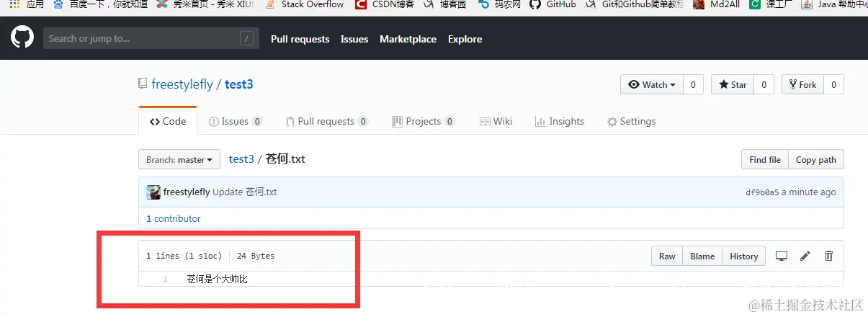Click the Find file button
Image resolution: width=868 pixels, height=317 pixels.
click(764, 159)
